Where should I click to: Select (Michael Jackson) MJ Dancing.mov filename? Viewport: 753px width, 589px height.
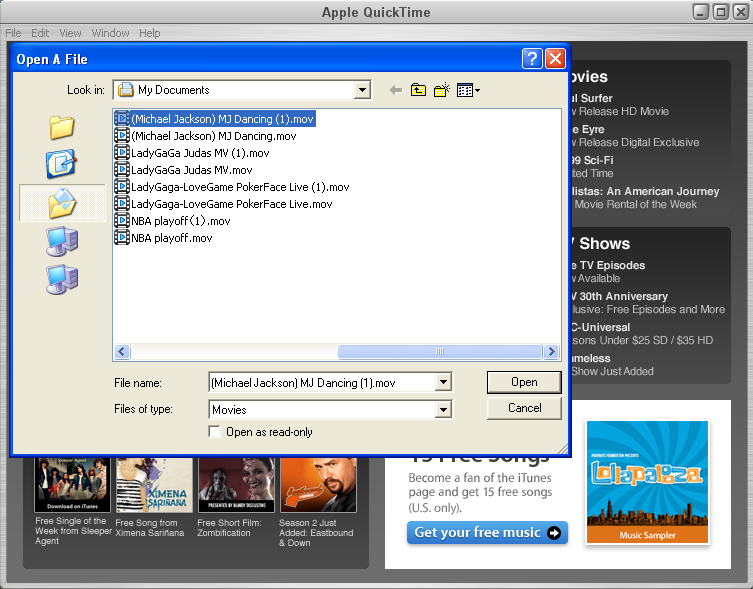tap(214, 136)
